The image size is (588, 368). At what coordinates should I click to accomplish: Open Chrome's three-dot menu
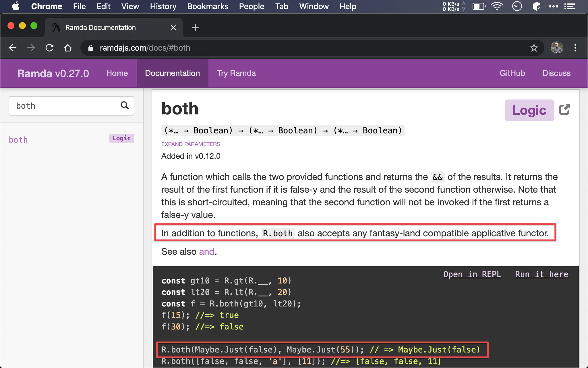(x=575, y=48)
